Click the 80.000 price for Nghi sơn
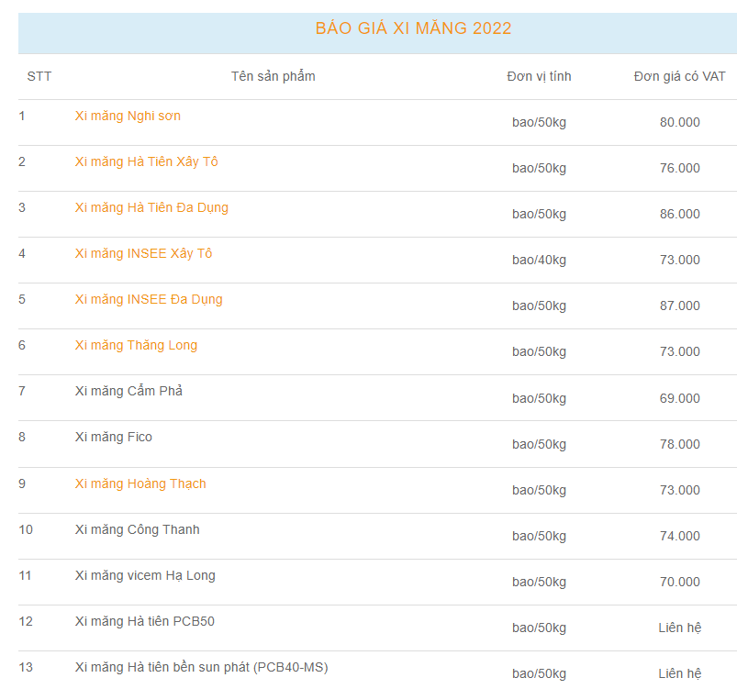Image resolution: width=737 pixels, height=700 pixels. (x=680, y=123)
